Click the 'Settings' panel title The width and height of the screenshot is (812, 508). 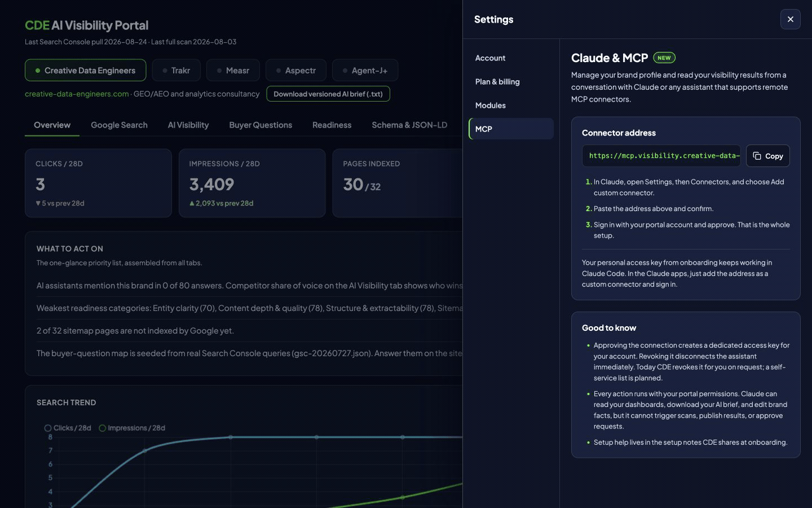[494, 19]
